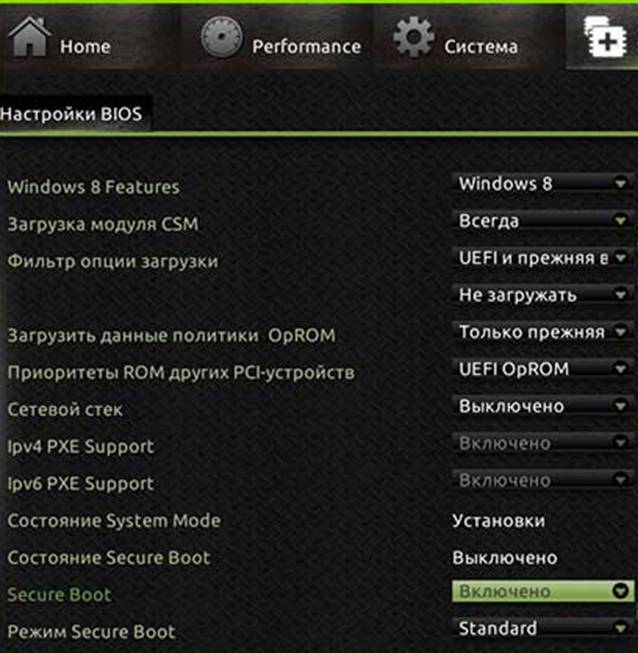Toggle the Ipv6 PXE Support value
The height and width of the screenshot is (653, 638).
click(x=543, y=480)
